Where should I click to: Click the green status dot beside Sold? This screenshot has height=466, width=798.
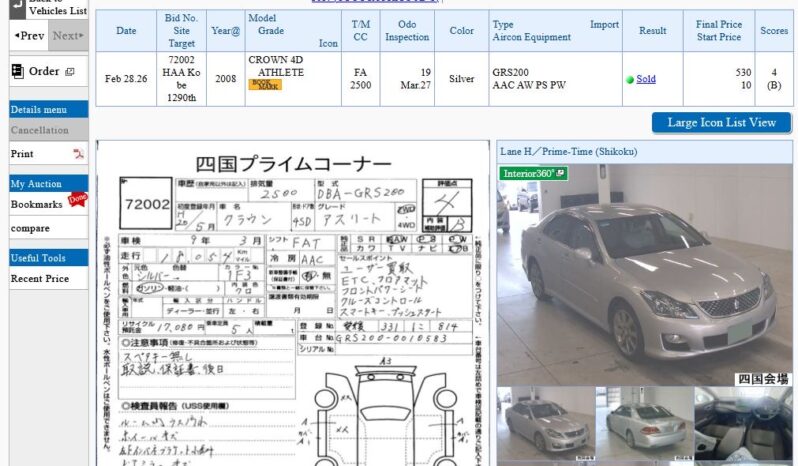[630, 79]
